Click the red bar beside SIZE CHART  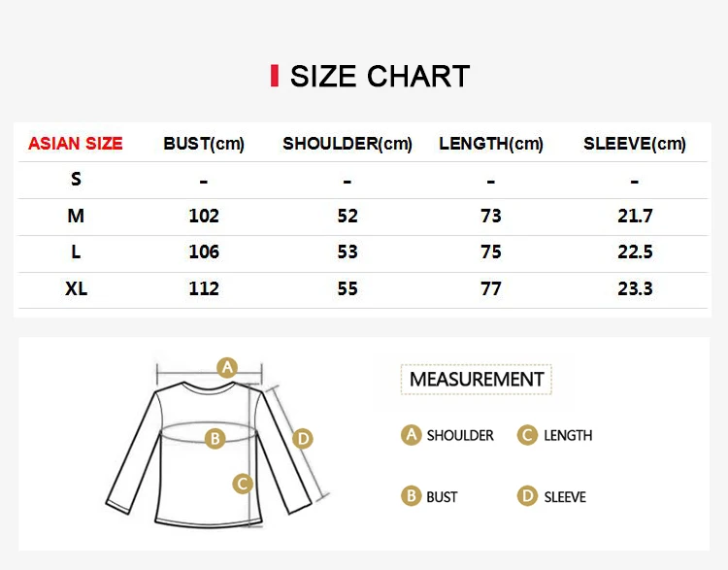click(x=275, y=76)
